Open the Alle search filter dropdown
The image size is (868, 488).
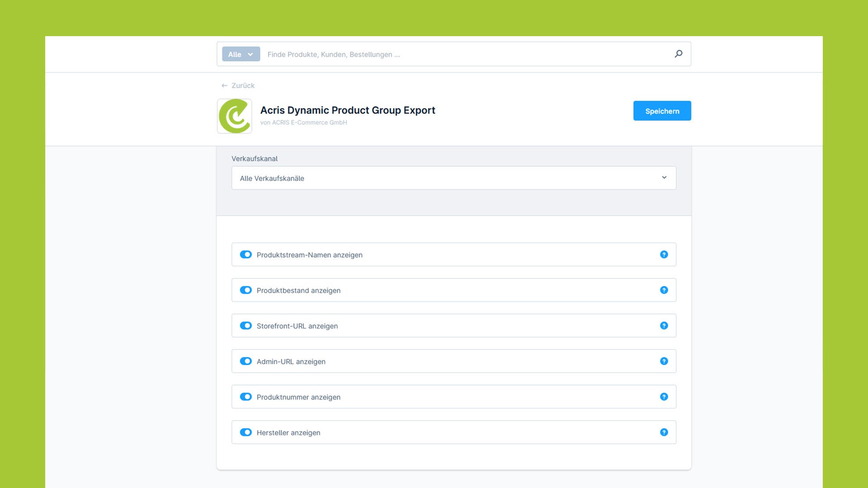241,54
